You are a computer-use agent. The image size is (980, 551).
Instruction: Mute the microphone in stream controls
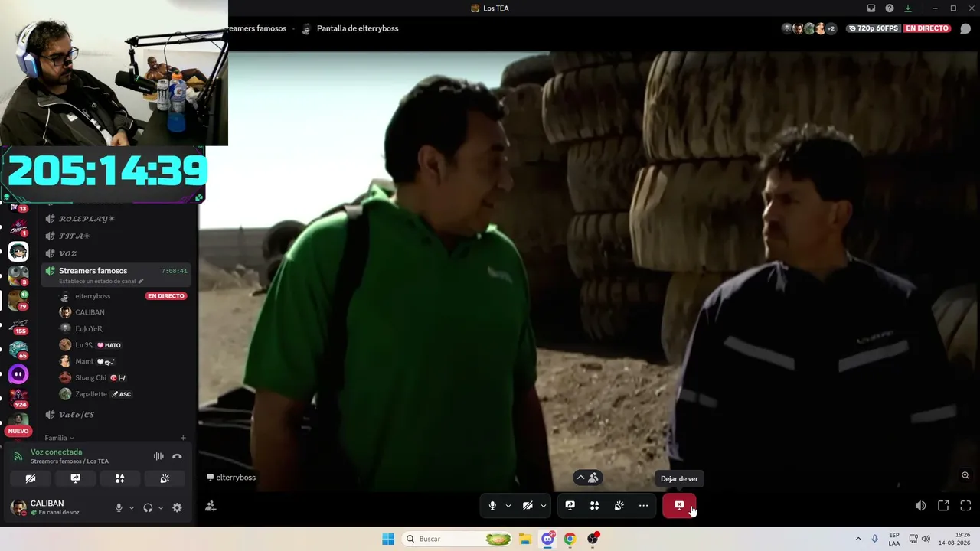tap(492, 506)
